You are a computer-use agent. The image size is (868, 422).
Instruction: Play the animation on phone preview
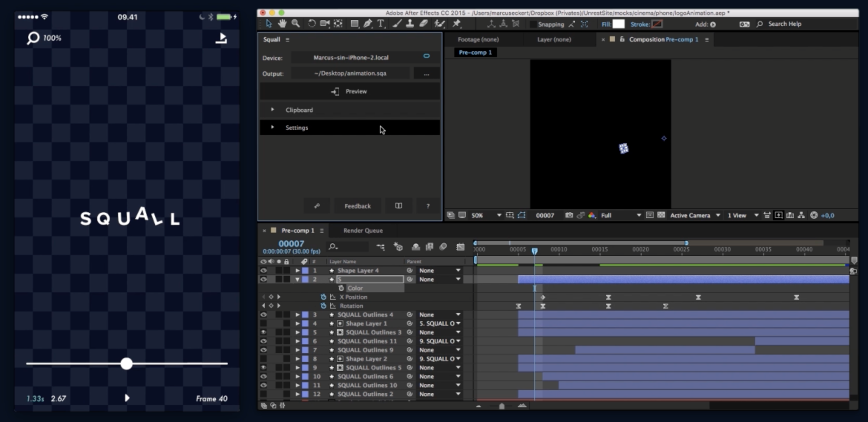coord(127,398)
